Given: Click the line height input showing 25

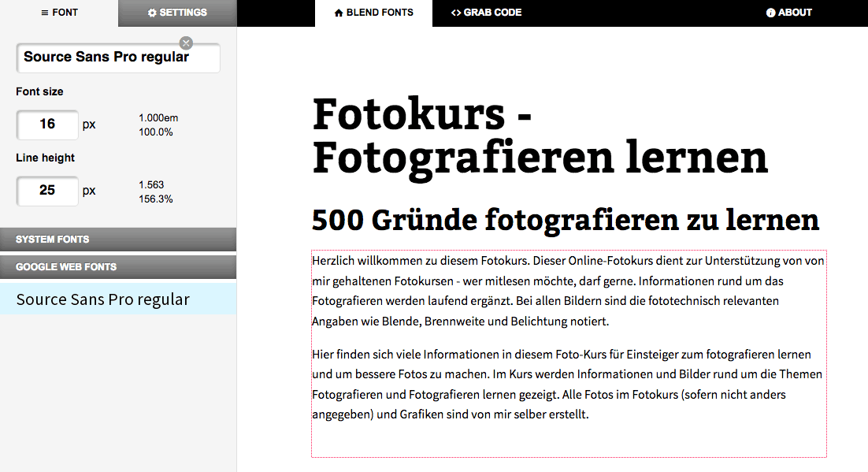Looking at the screenshot, I should point(47,191).
